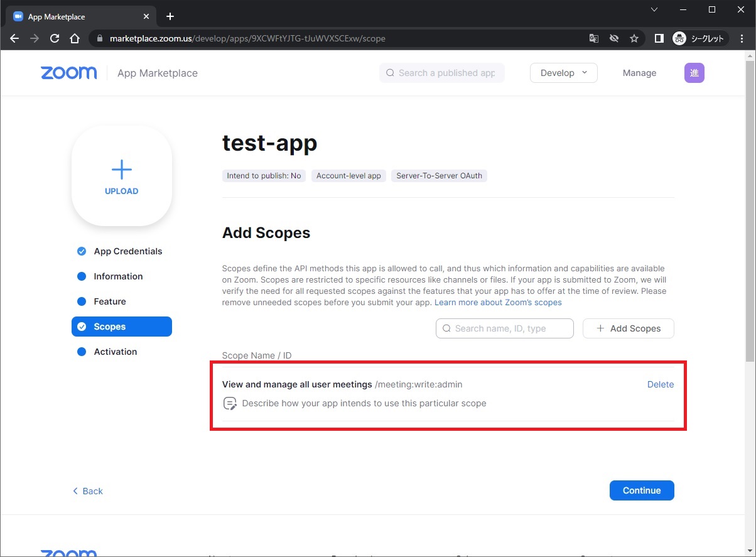Image resolution: width=756 pixels, height=557 pixels.
Task: Click the Add Scopes button
Action: (x=628, y=328)
